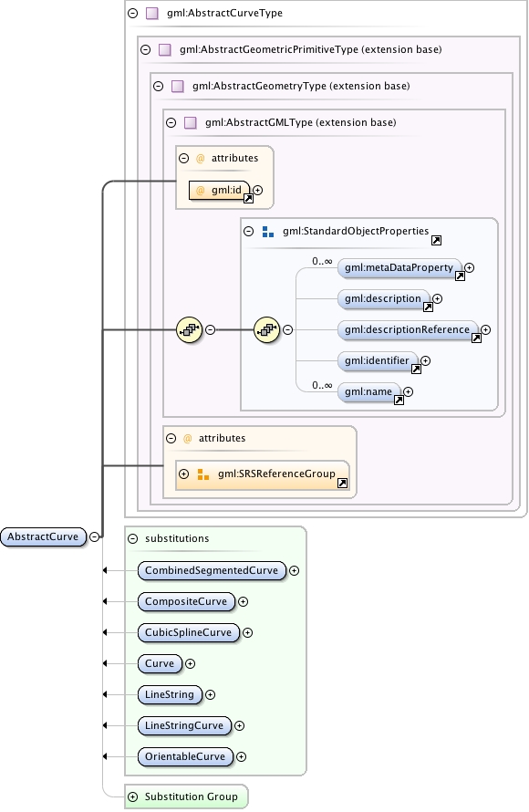The height and width of the screenshot is (812, 529).
Task: Select the Curve element node
Action: click(x=160, y=664)
